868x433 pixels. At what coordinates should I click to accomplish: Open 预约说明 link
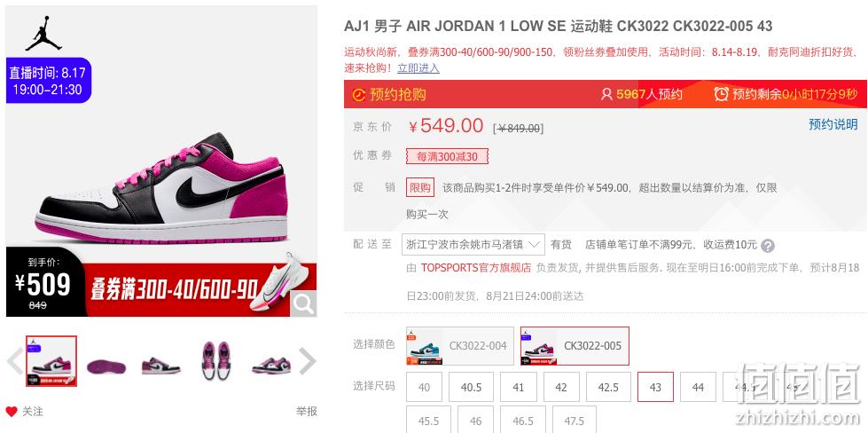pos(833,124)
